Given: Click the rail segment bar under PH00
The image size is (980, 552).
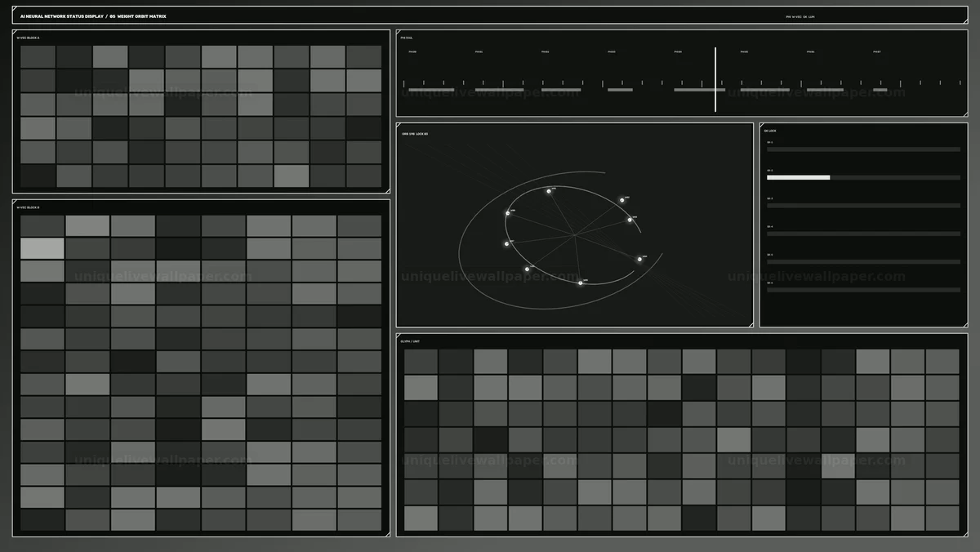Looking at the screenshot, I should (431, 90).
